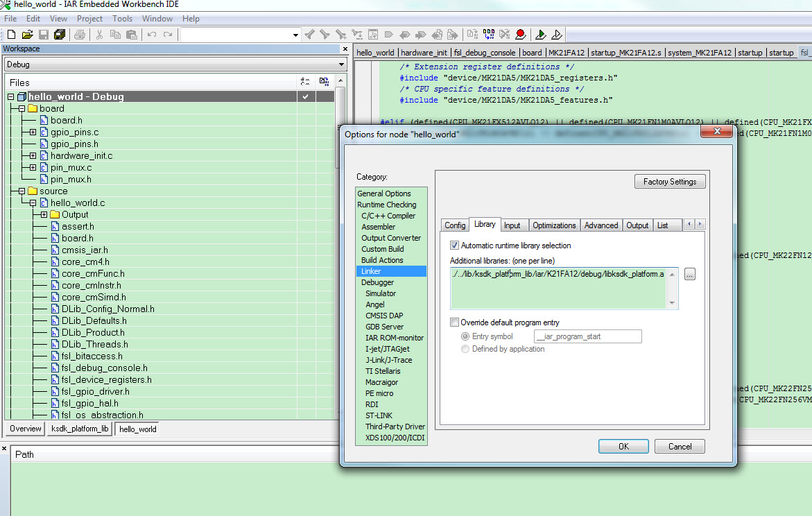Click the Cancel button in dialog
Viewport: 812px width, 516px height.
coord(680,446)
